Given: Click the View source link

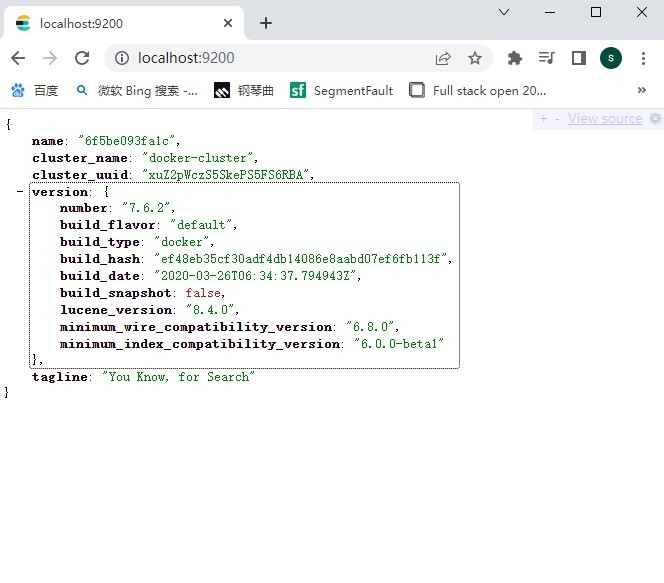Looking at the screenshot, I should point(605,119).
